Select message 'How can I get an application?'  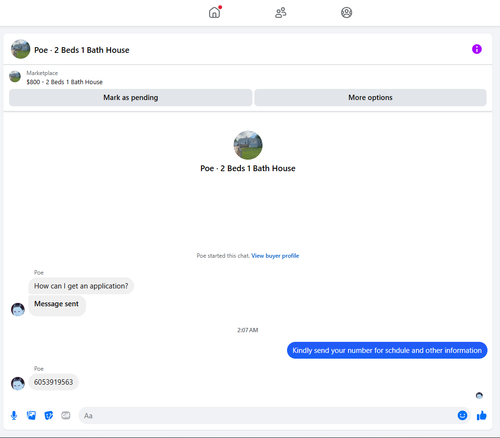tap(81, 286)
